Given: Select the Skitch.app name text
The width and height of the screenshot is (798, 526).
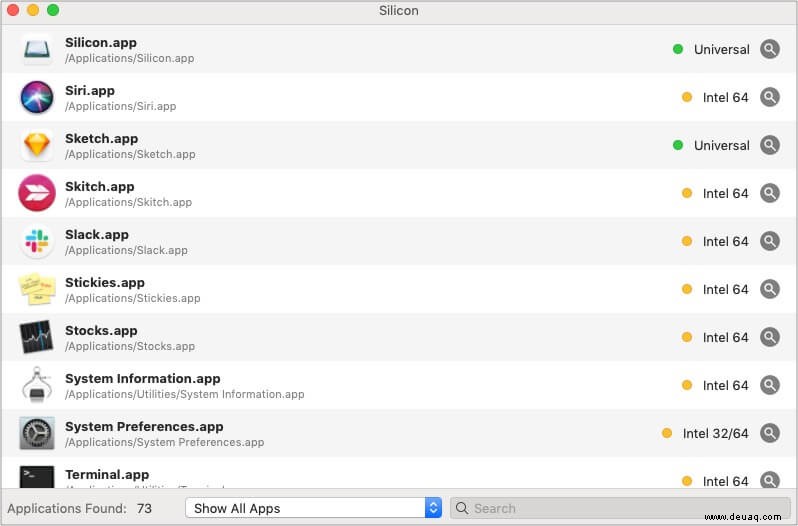Looking at the screenshot, I should pos(100,186).
